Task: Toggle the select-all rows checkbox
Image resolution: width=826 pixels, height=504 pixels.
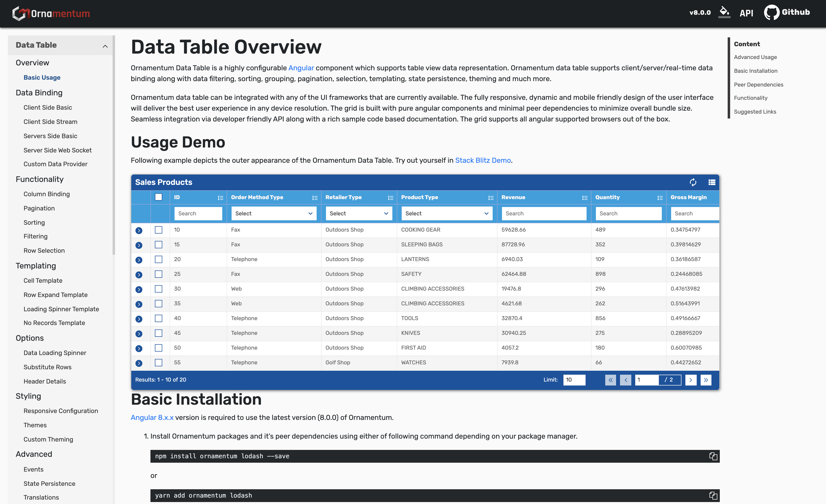Action: (x=159, y=197)
